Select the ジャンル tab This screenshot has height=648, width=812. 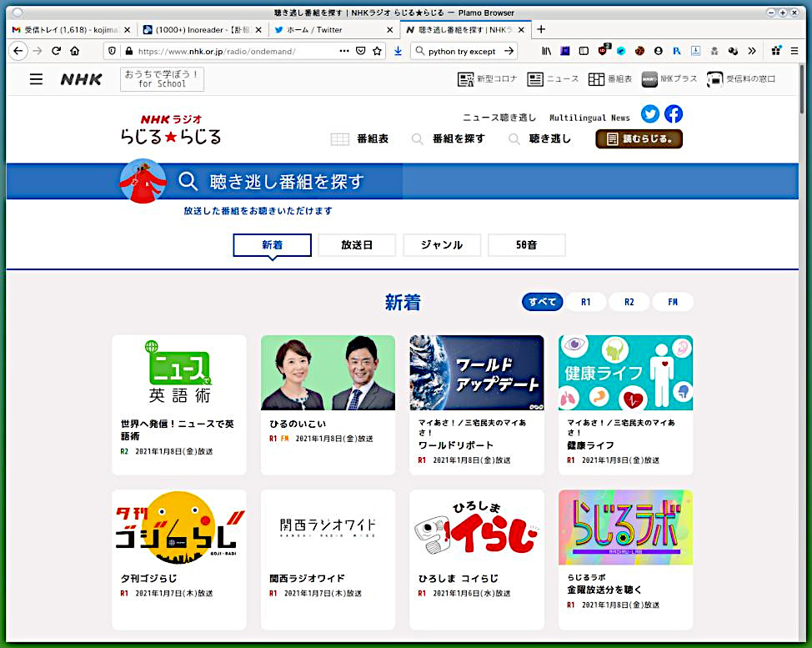click(442, 245)
